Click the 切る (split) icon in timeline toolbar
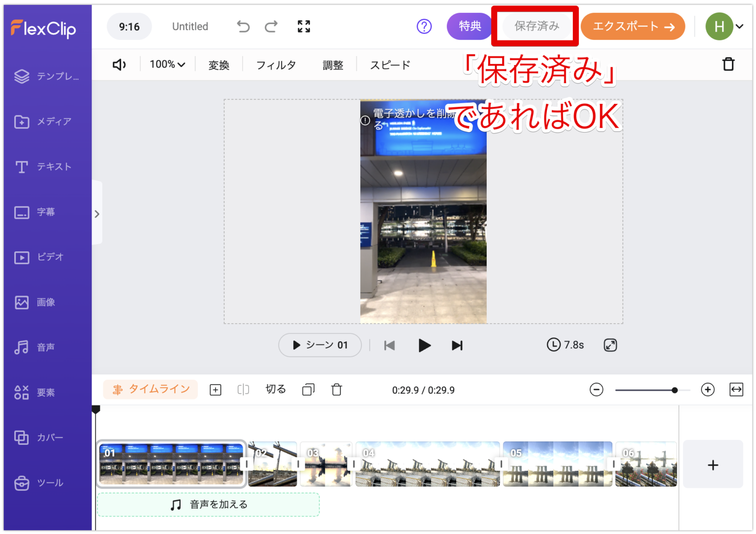The width and height of the screenshot is (756, 534). point(275,389)
